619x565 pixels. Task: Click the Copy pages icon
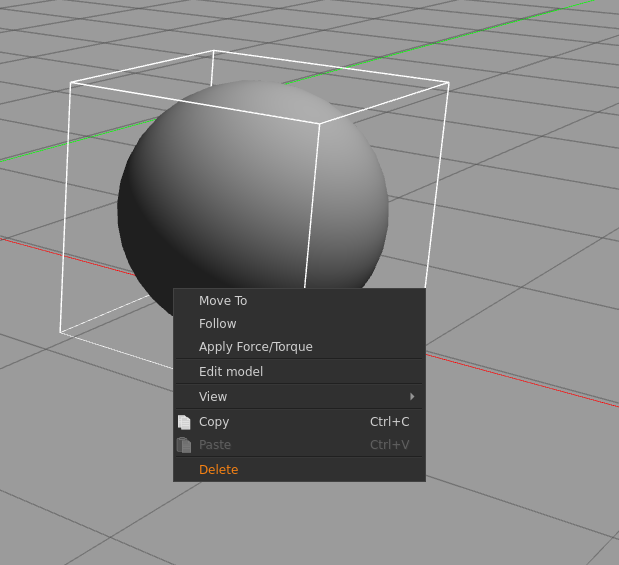(184, 422)
